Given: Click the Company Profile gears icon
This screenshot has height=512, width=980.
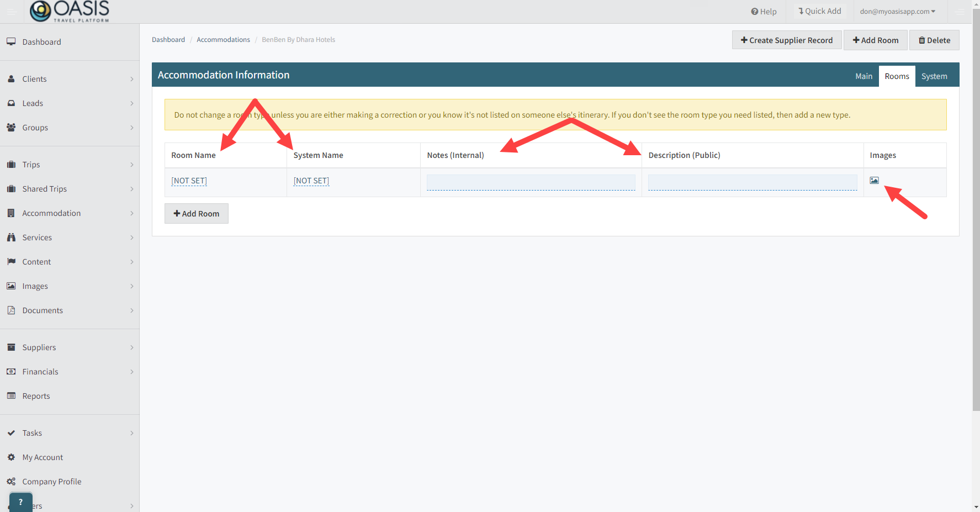Looking at the screenshot, I should [11, 482].
